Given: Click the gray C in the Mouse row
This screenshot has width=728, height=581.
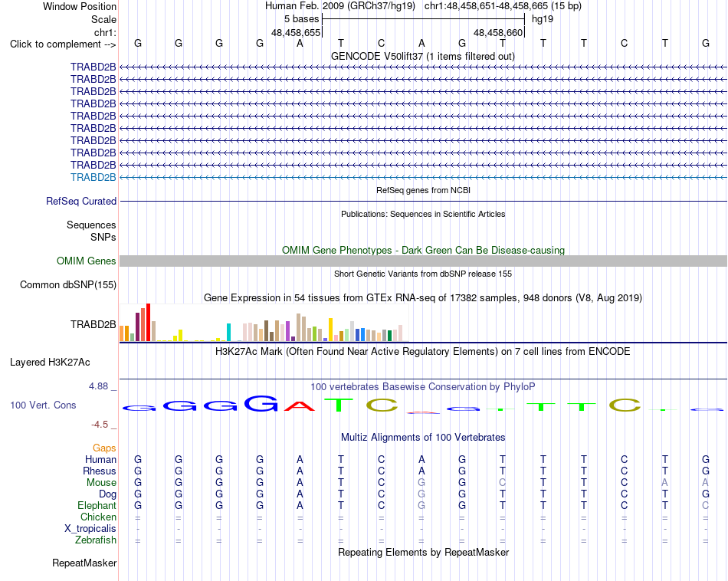Looking at the screenshot, I should (503, 483).
